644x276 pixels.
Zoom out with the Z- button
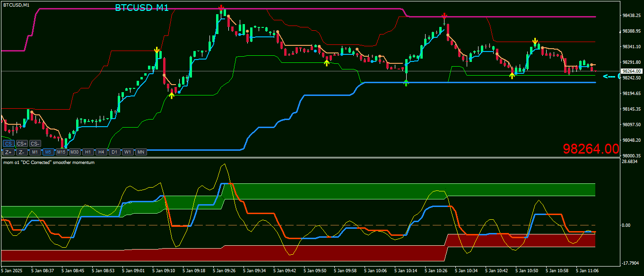pyautogui.click(x=22, y=152)
